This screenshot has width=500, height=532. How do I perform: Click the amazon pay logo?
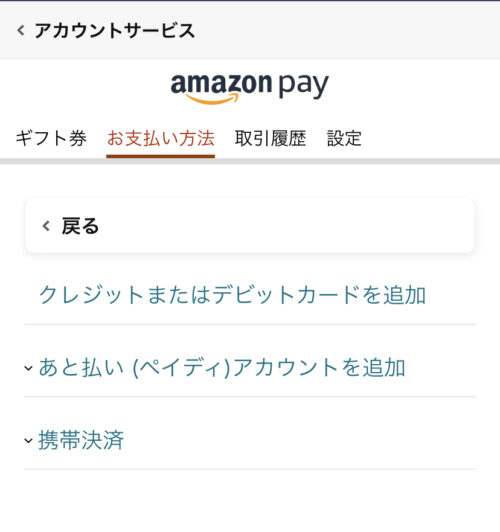point(250,88)
